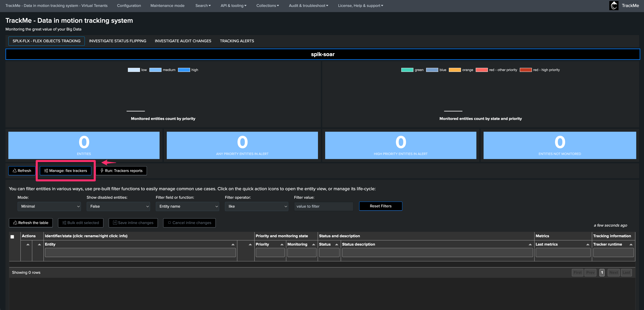Select page 1 in pagination
This screenshot has width=644, height=310.
click(x=602, y=273)
